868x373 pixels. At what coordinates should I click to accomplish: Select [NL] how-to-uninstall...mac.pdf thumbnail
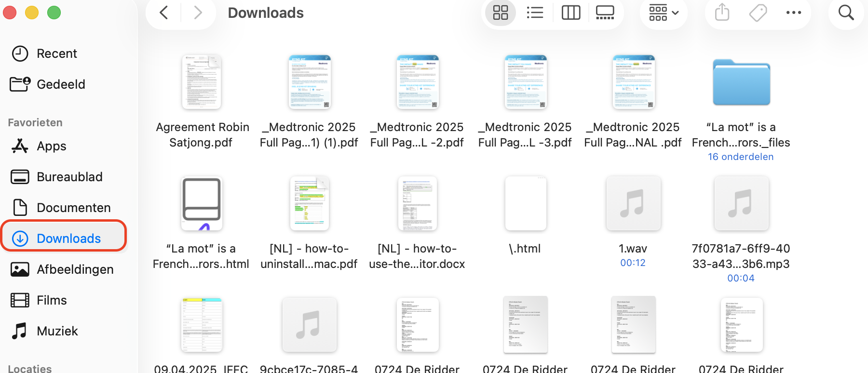310,203
